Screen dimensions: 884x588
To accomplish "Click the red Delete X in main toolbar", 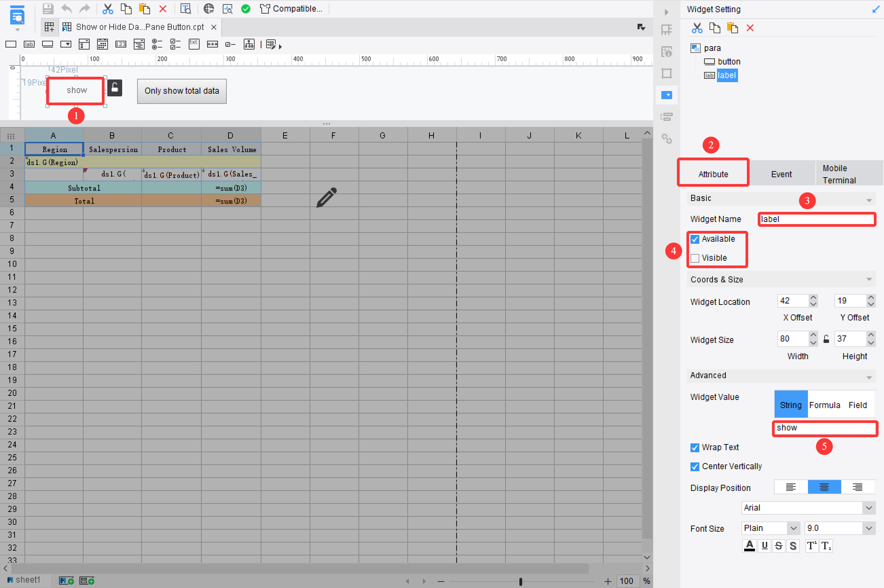I will click(x=163, y=8).
